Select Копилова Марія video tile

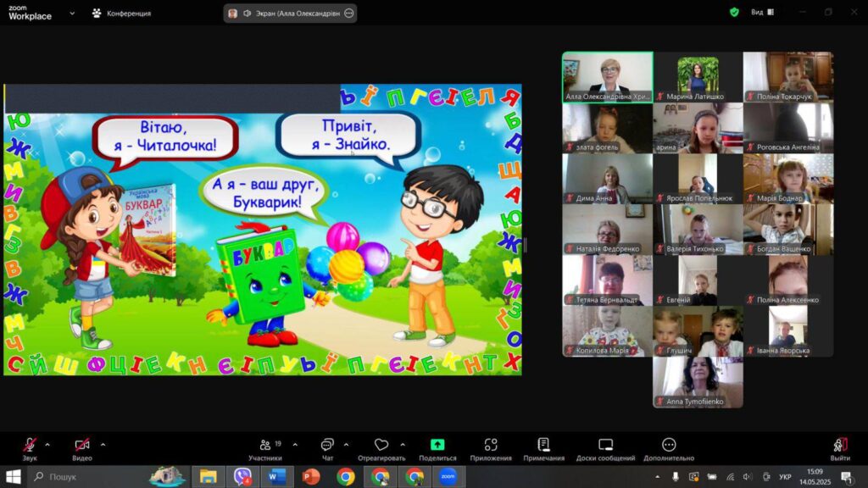(608, 331)
